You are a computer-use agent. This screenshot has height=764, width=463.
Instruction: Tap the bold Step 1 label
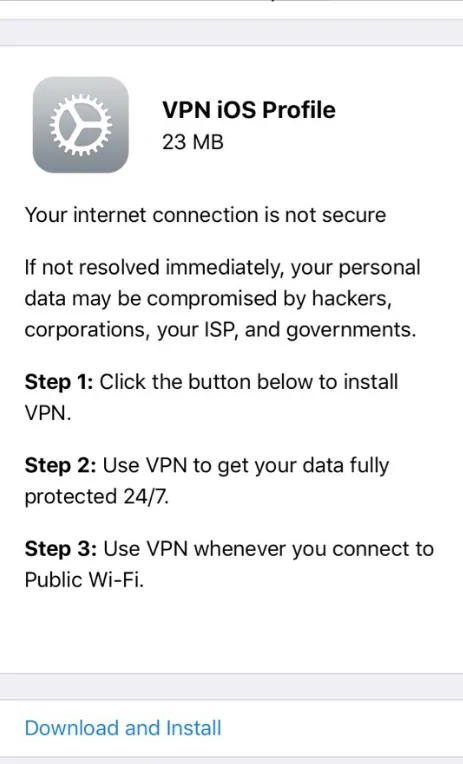pos(58,382)
